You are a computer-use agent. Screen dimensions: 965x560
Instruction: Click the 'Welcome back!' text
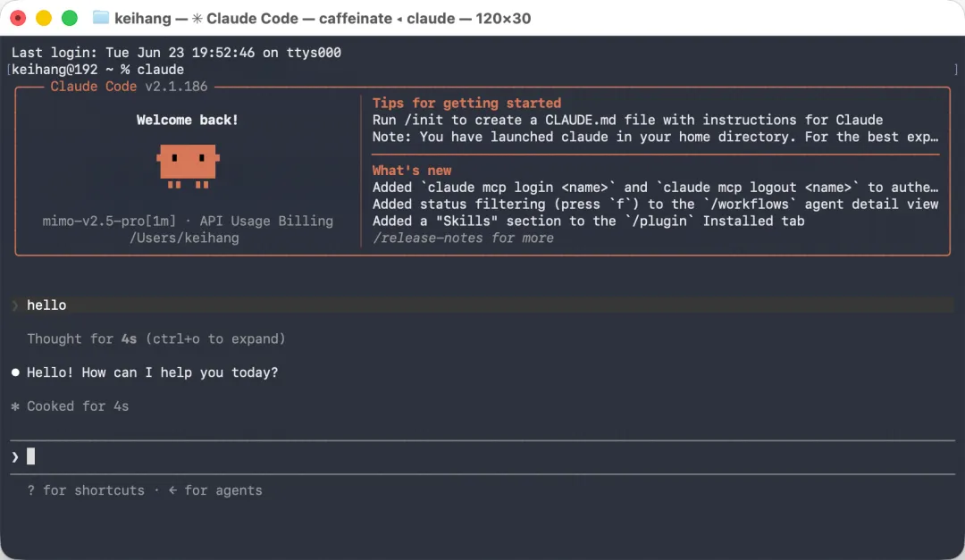[187, 120]
